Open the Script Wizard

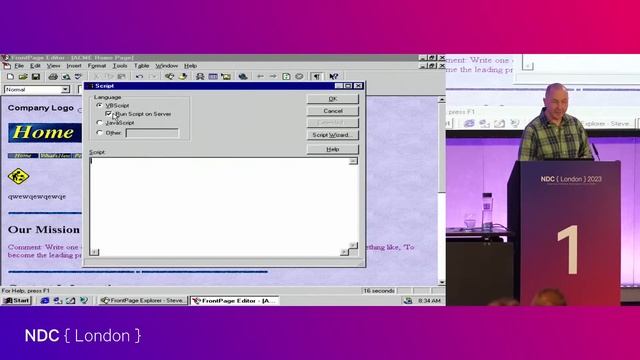click(333, 135)
